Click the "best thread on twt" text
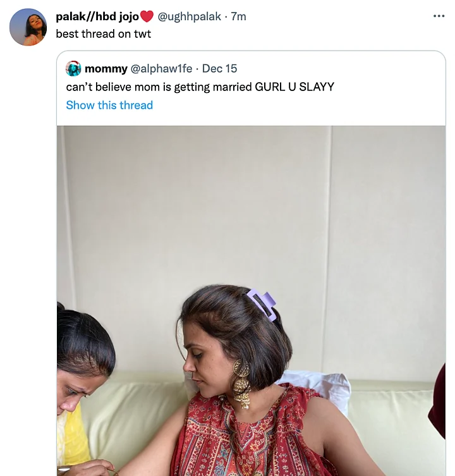The image size is (455, 476). tap(104, 34)
